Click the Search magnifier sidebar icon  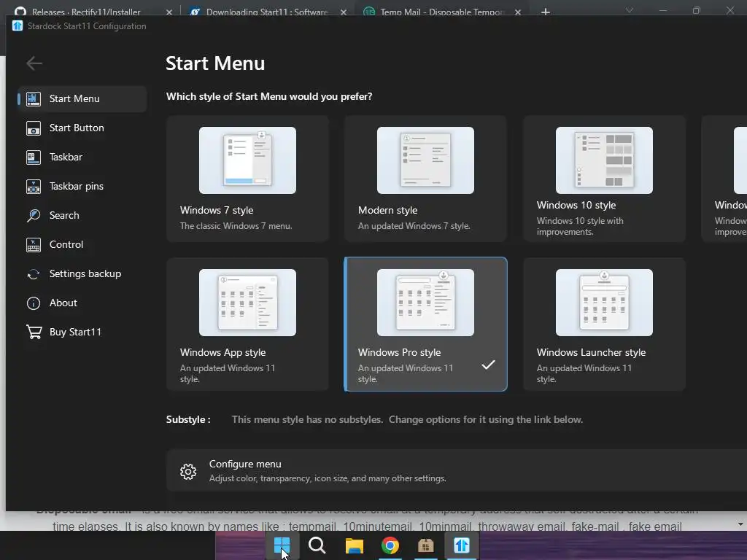[34, 215]
